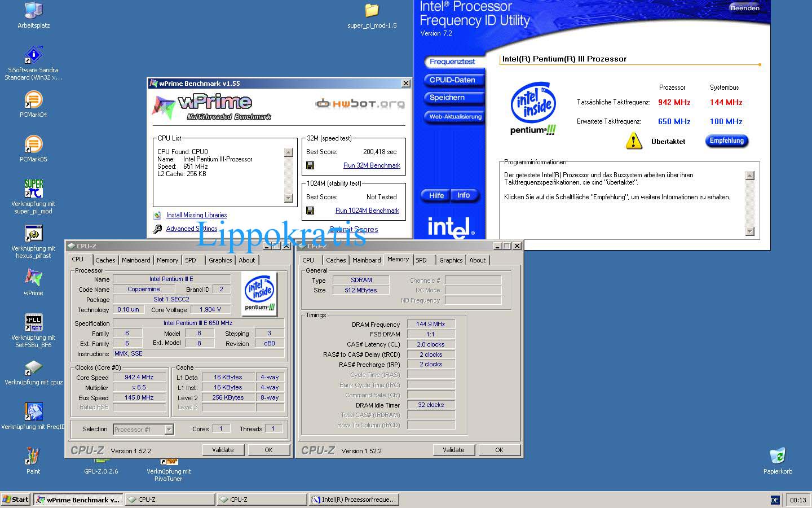Click the Intel inside logo in Frequency ID Utility
The image size is (812, 508).
[x=533, y=109]
